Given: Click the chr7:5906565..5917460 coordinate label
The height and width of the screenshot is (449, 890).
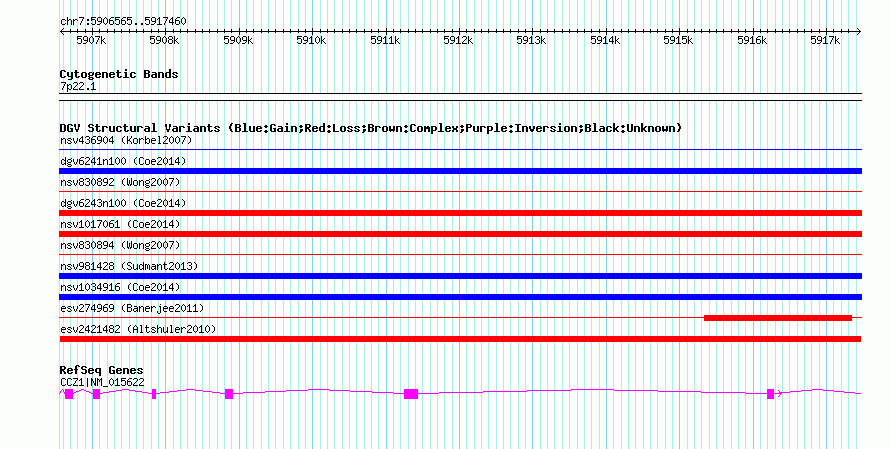Looking at the screenshot, I should click(x=123, y=21).
